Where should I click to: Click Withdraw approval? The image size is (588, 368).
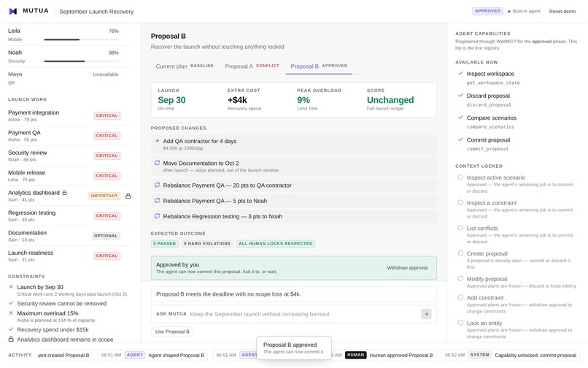coord(407,268)
